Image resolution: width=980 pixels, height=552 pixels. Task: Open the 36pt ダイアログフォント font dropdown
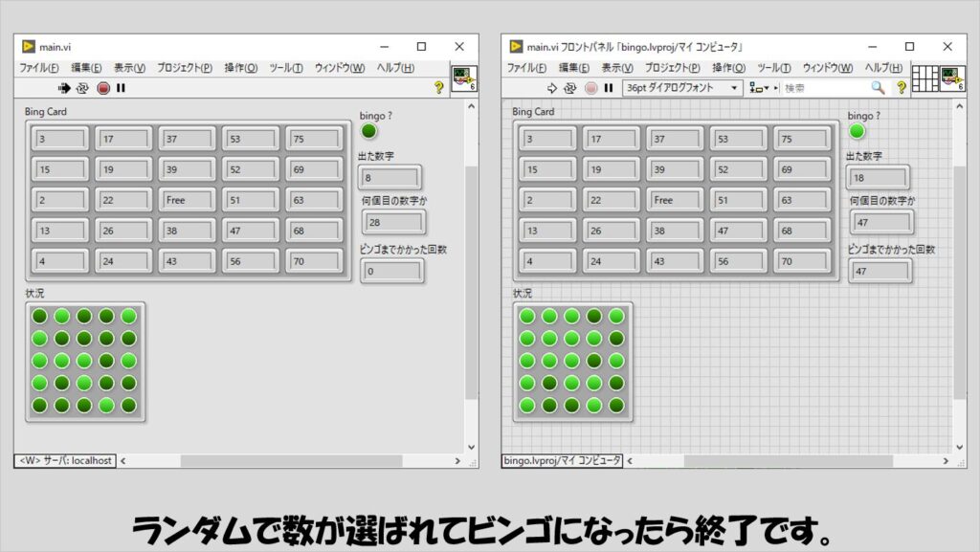tap(681, 88)
